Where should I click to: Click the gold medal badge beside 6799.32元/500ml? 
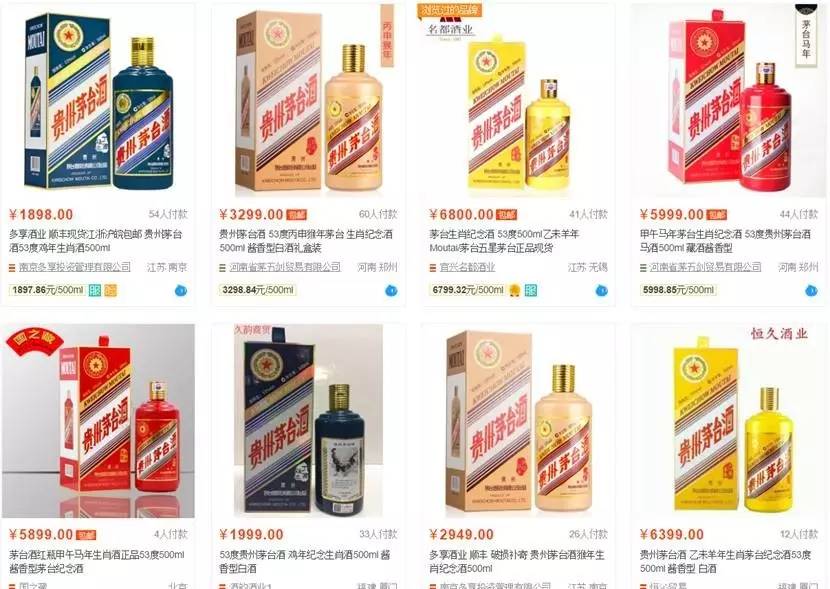[x=515, y=290]
